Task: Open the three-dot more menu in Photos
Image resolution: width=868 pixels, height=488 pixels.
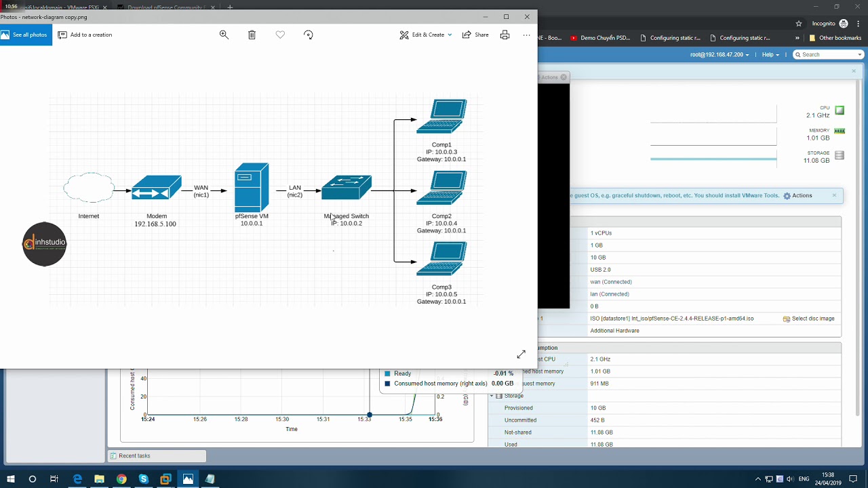Action: pyautogui.click(x=526, y=35)
